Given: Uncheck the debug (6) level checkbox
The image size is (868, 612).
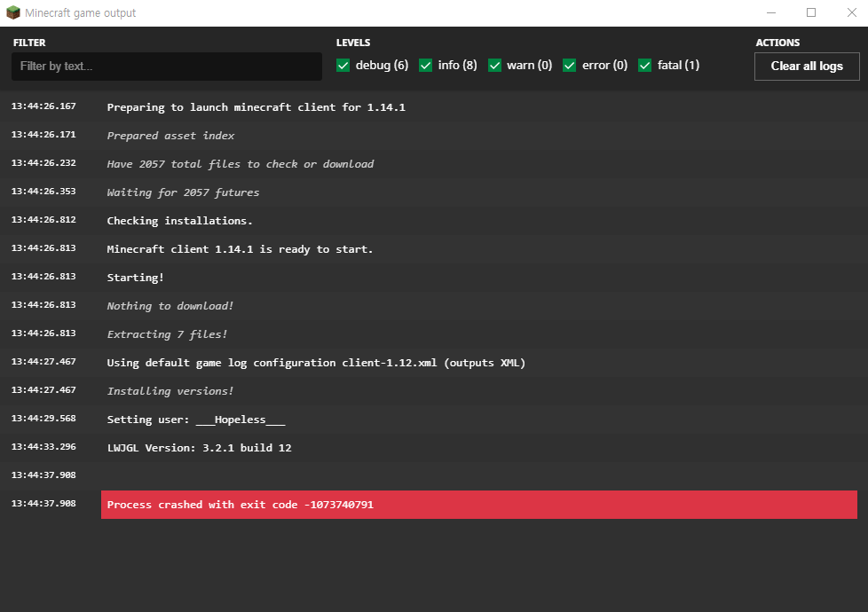Looking at the screenshot, I should (x=343, y=66).
